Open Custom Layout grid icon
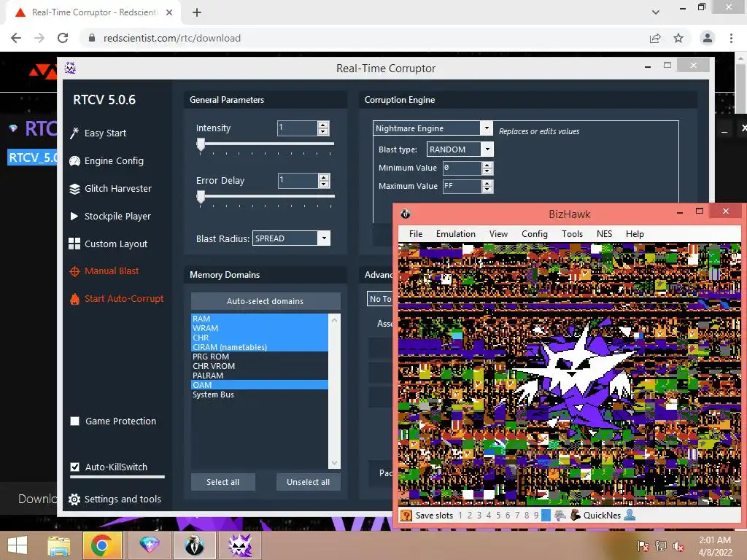This screenshot has height=560, width=747. [74, 244]
